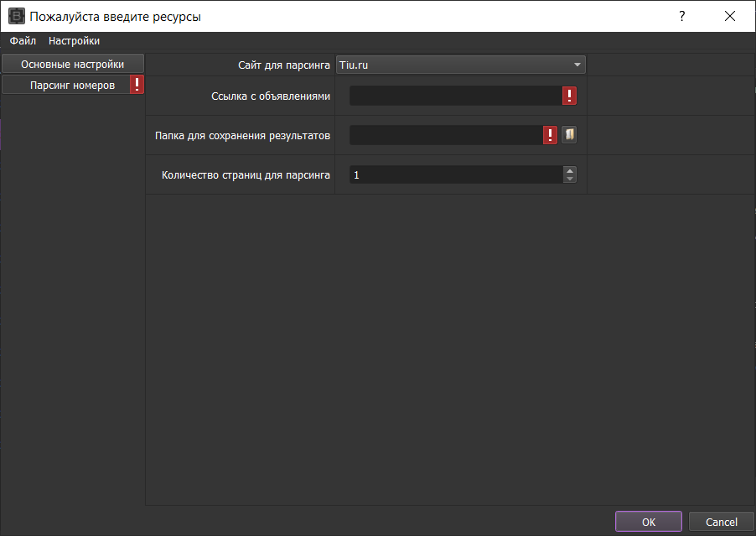The image size is (756, 536).
Task: Click the question mark help button
Action: 682,16
